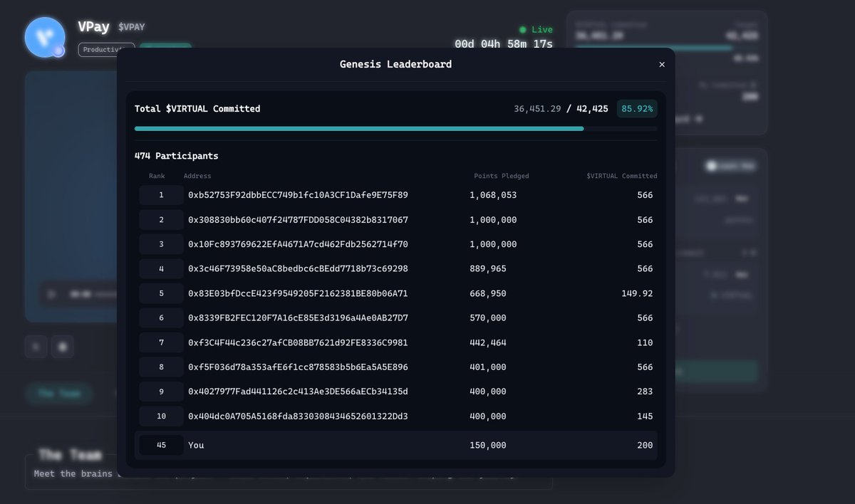
Task: Click the rank 1 badge
Action: coord(161,195)
